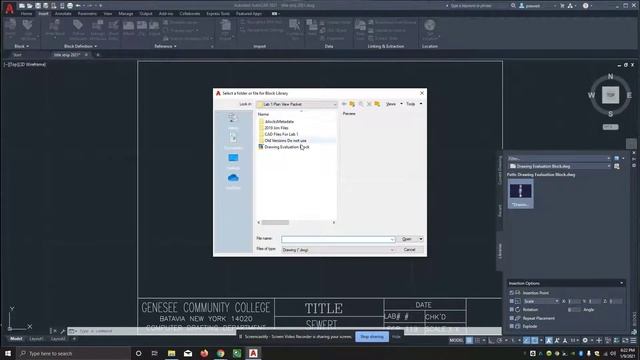Toggle the Scale checkbox in Insertion Options
Image resolution: width=640 pixels, height=360 pixels.
tap(511, 301)
